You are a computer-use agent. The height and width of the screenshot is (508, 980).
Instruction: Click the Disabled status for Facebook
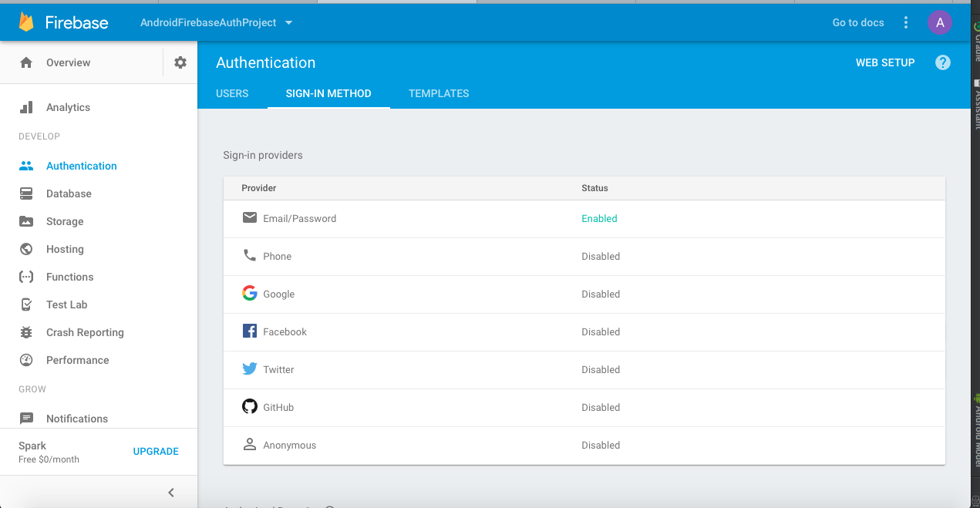(601, 331)
